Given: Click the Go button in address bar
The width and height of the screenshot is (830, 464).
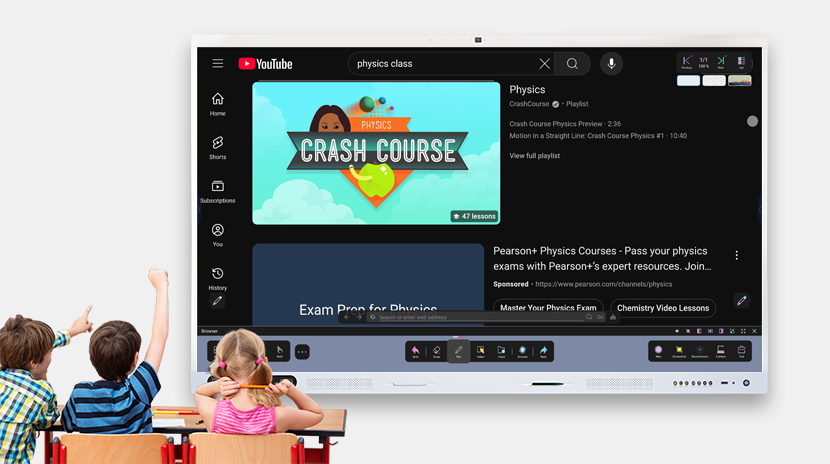Looking at the screenshot, I should tap(600, 317).
